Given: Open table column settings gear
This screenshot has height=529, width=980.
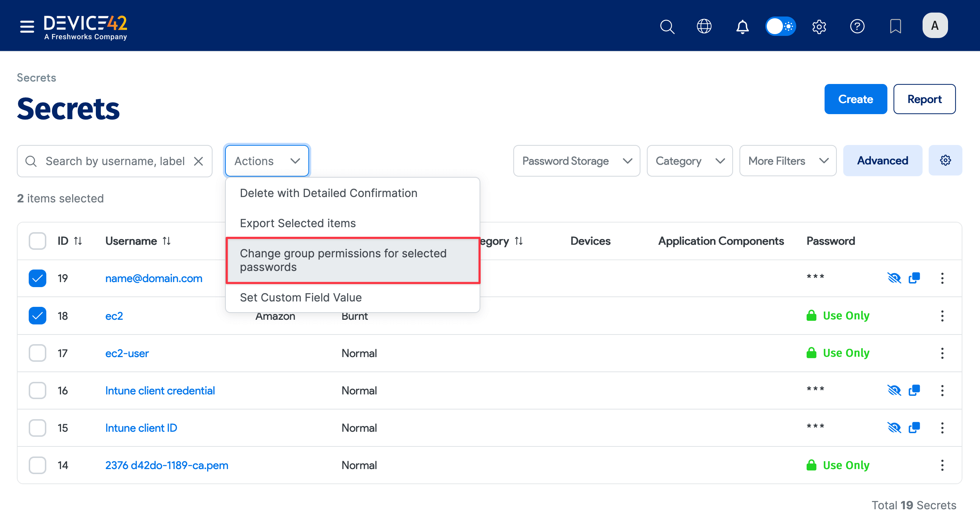Looking at the screenshot, I should 945,160.
